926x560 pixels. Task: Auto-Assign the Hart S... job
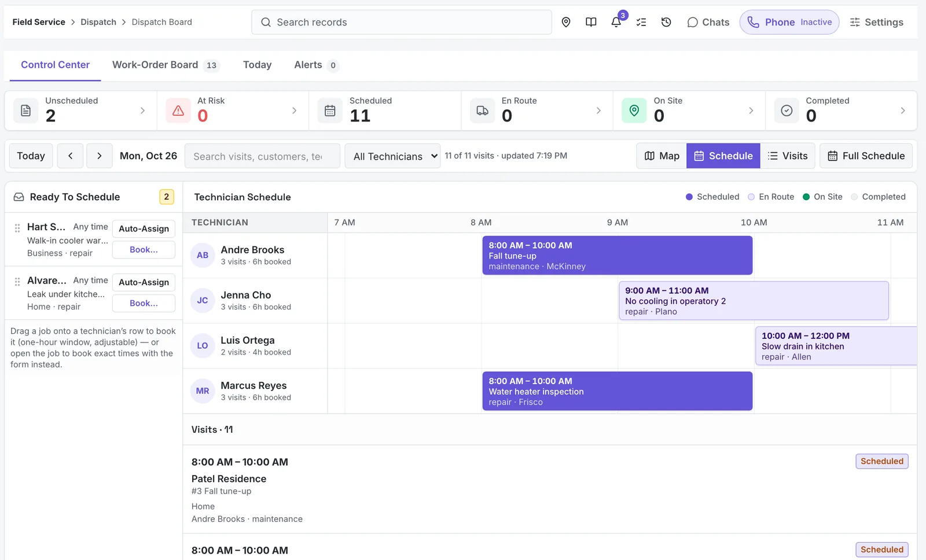tap(144, 229)
